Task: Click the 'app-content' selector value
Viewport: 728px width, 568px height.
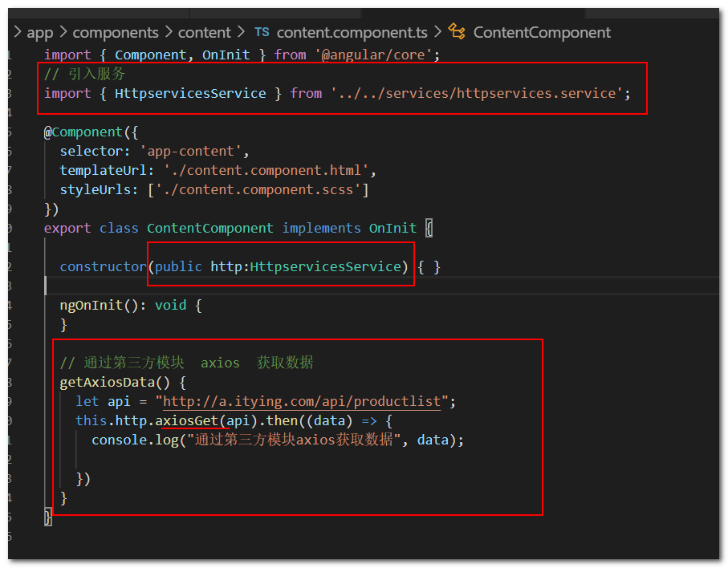Action: pos(191,152)
